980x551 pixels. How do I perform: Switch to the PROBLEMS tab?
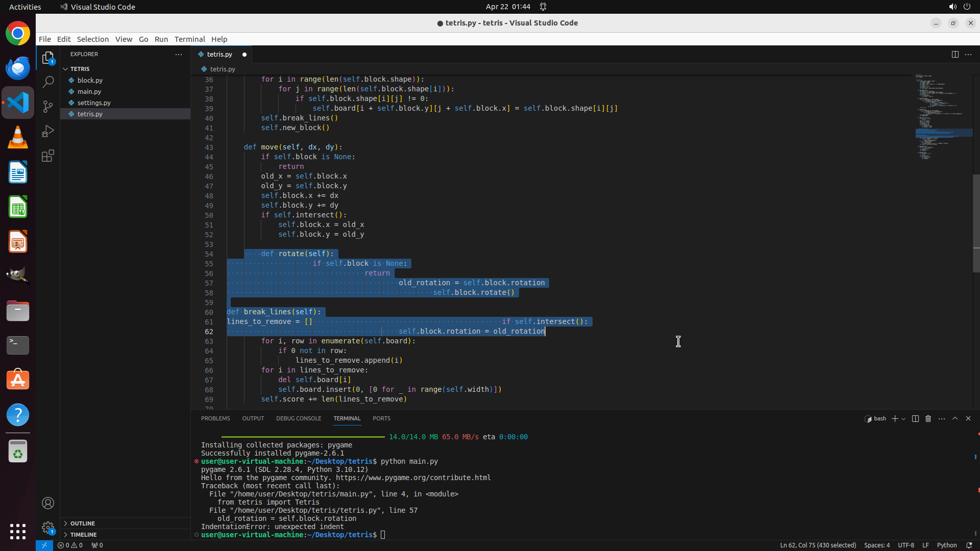point(215,418)
